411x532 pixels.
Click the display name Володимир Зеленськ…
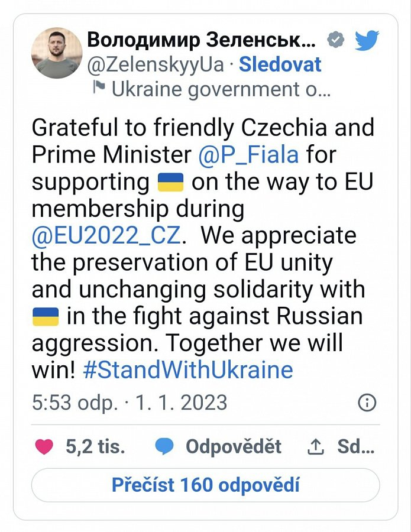coord(201,40)
